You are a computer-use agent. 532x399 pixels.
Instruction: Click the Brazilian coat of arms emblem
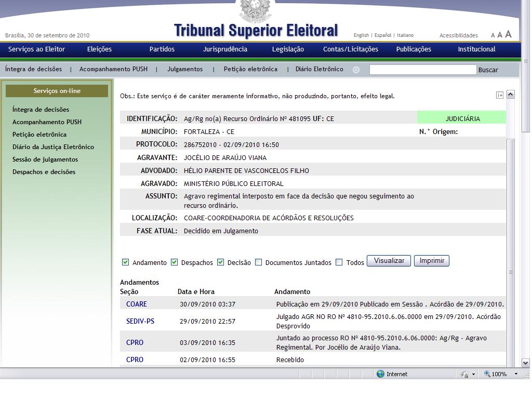point(256,10)
